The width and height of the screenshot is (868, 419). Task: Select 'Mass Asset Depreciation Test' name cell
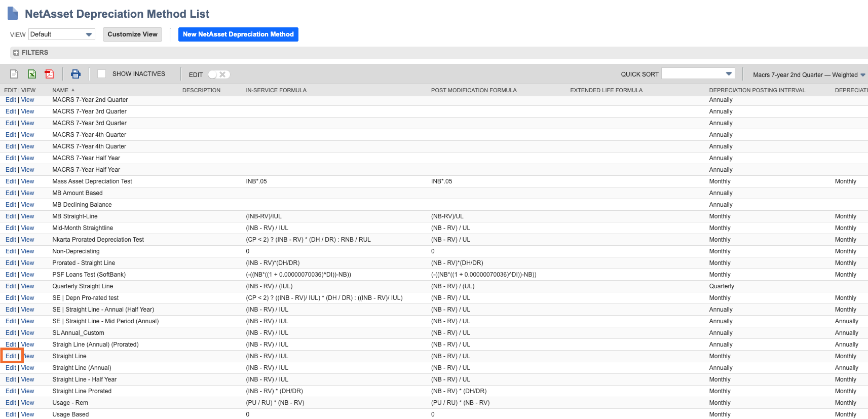coord(92,181)
